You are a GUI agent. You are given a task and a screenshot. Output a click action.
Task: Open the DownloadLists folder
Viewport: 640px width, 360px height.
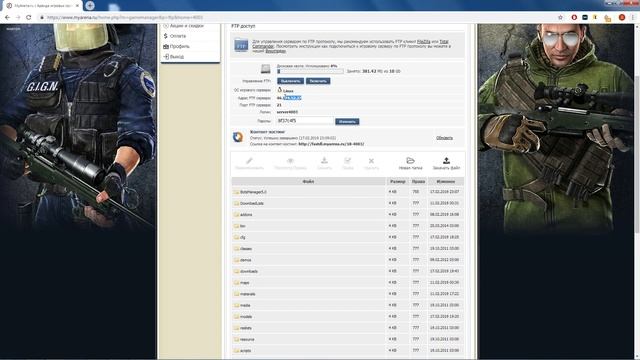252,203
